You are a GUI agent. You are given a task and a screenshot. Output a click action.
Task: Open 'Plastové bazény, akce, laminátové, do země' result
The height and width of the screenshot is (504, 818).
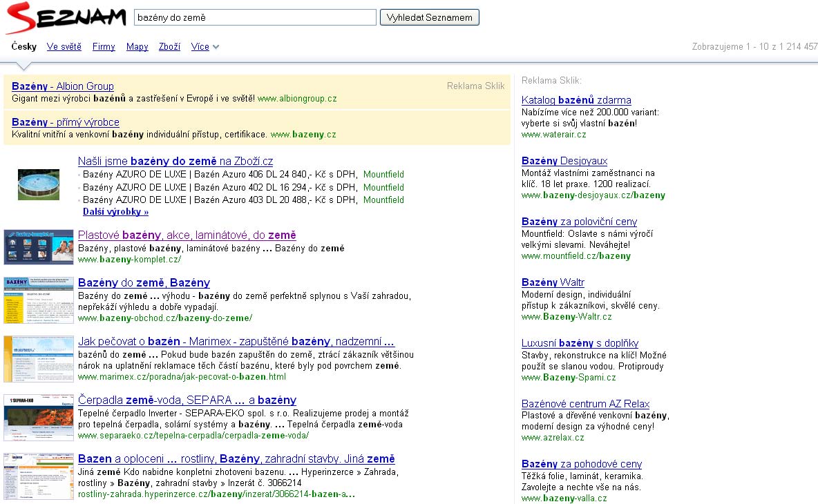pyautogui.click(x=187, y=235)
